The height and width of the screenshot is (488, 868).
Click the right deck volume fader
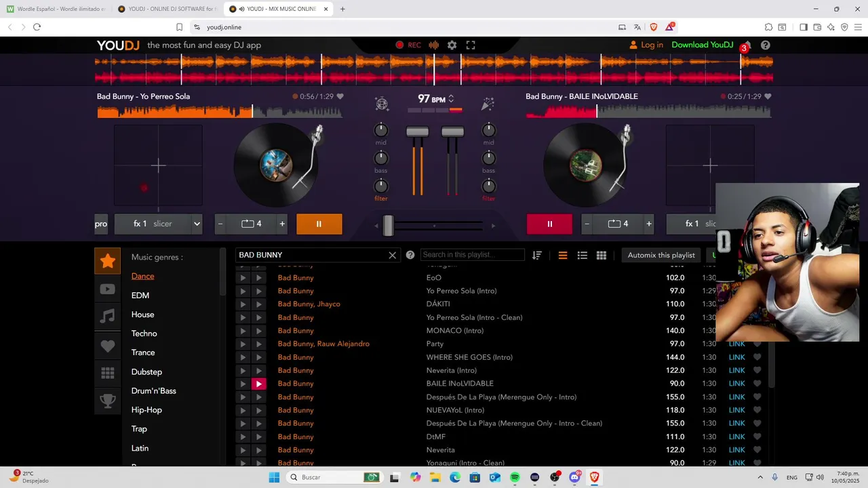[x=452, y=131]
